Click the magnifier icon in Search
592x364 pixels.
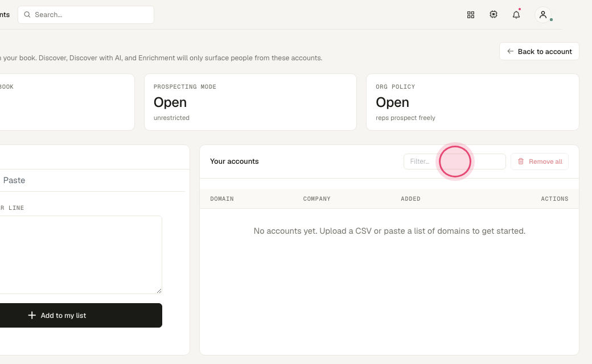[27, 15]
